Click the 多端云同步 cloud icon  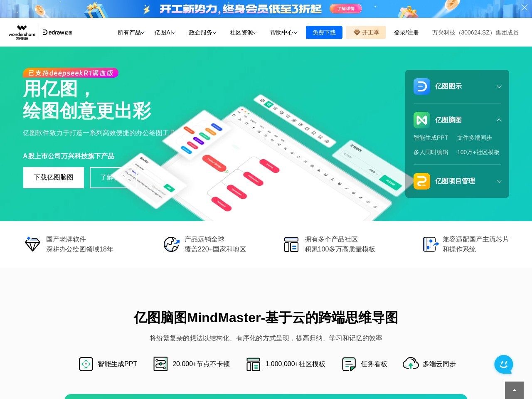(x=411, y=364)
